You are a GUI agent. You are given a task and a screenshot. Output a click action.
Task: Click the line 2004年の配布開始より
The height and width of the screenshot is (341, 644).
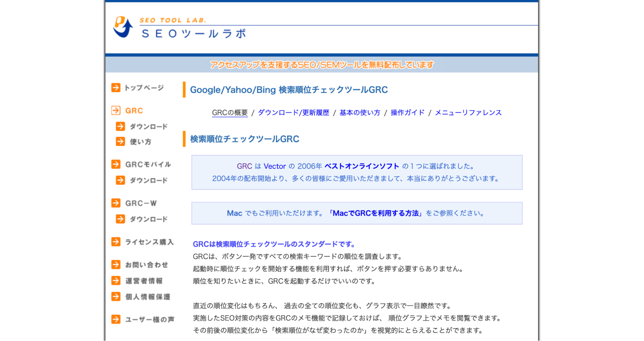click(356, 178)
